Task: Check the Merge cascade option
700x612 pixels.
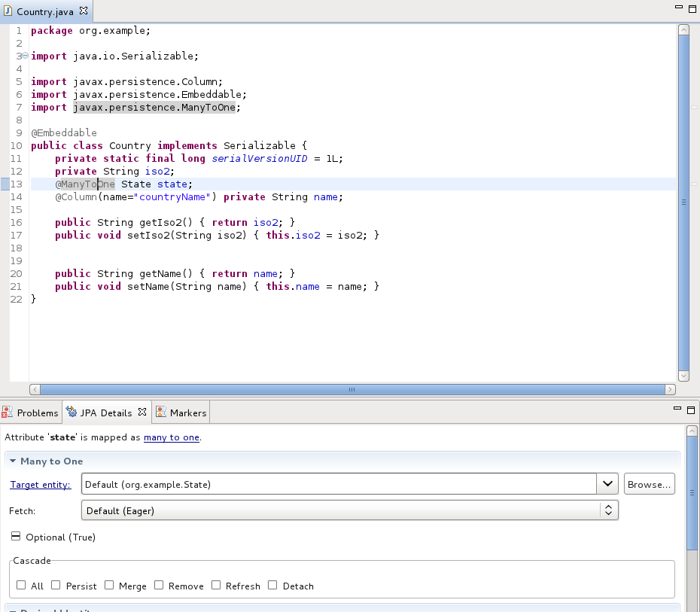Action: 108,584
